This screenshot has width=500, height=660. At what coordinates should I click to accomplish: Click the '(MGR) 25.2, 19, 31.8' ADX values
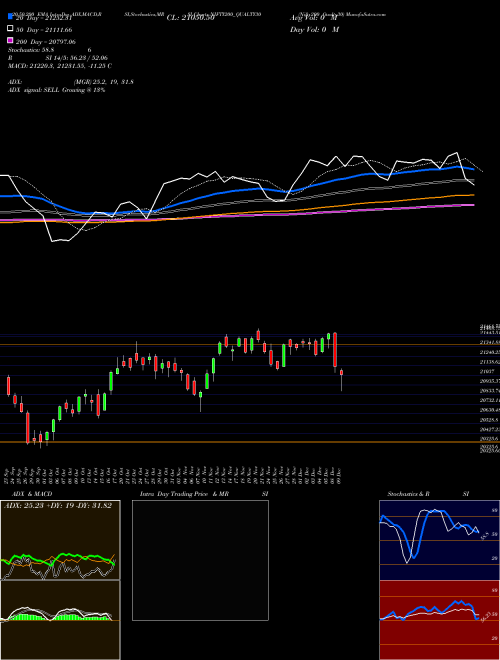click(104, 82)
